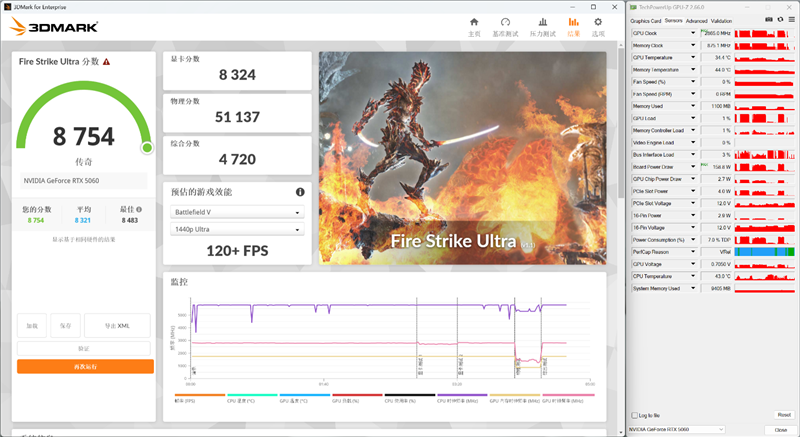This screenshot has height=437, width=800.
Task: Click the 3DMark logo
Action: pyautogui.click(x=54, y=27)
